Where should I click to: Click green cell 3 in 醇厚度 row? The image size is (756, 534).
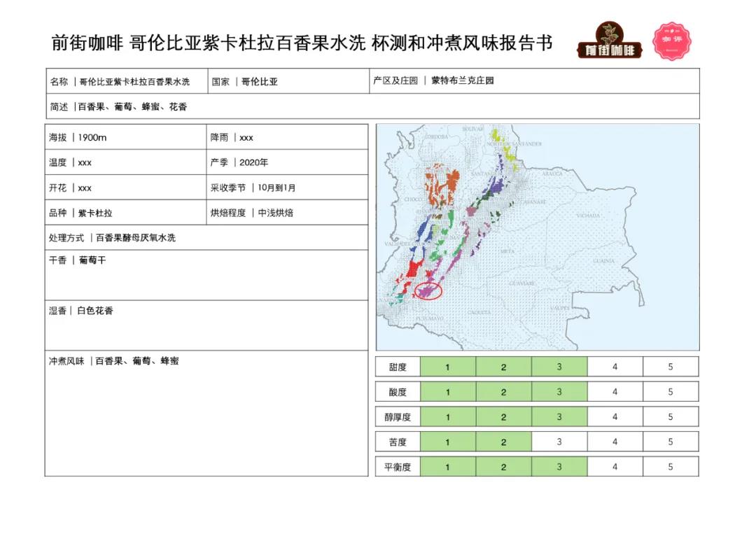[x=559, y=417]
